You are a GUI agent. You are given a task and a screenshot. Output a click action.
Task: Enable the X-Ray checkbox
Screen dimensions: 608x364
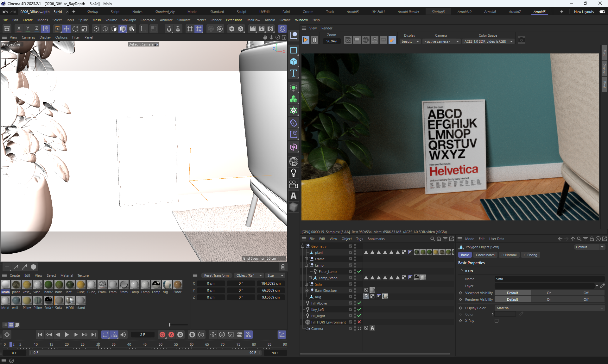[x=497, y=321]
